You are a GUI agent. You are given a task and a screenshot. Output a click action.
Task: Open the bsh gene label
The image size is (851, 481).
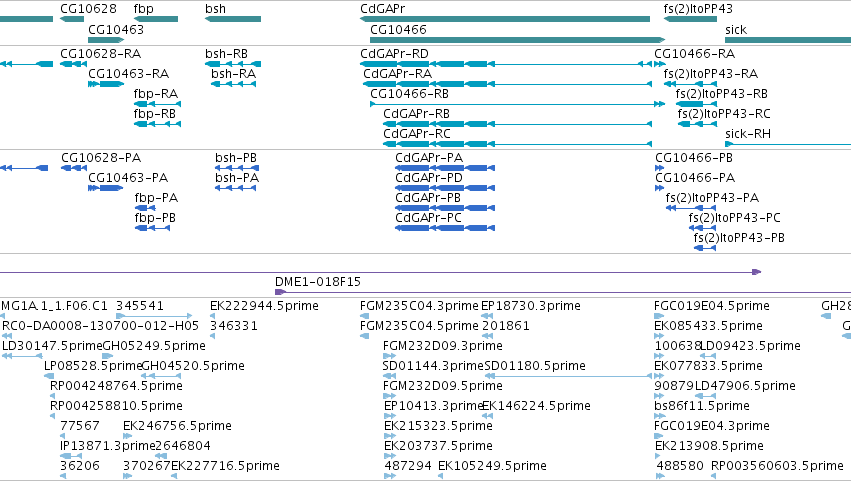click(x=215, y=9)
